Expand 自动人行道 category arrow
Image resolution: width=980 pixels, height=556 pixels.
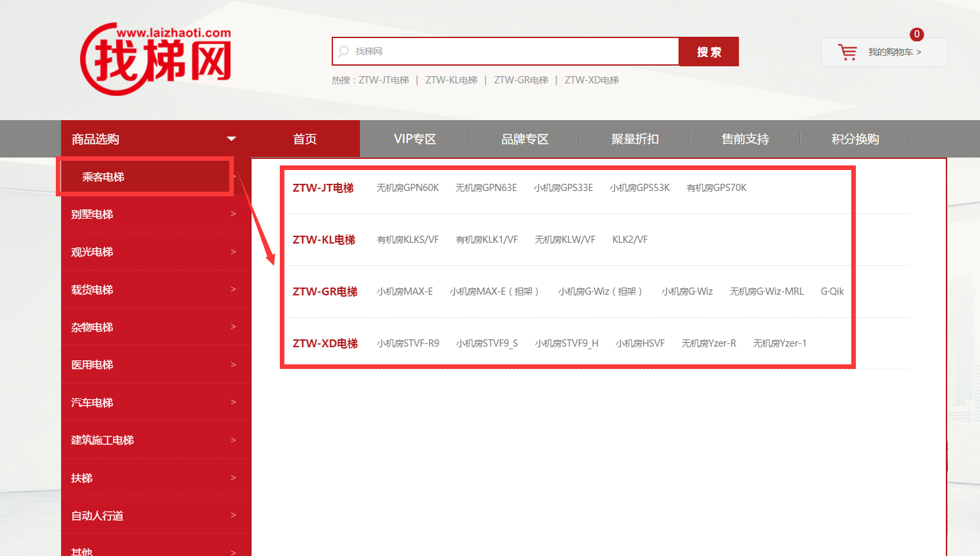coord(233,515)
